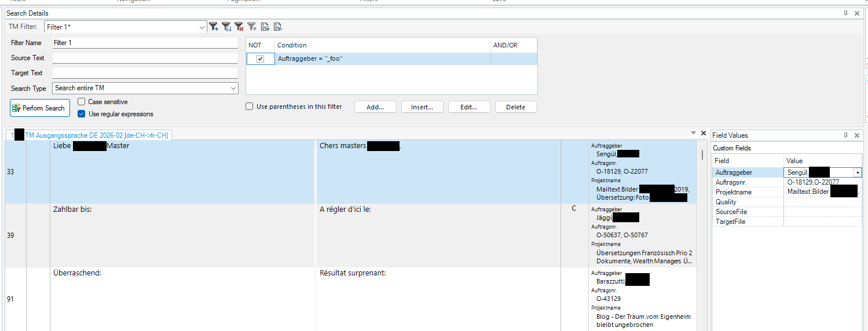Click the Perform Search button
Viewport: 868px width, 331px height.
[x=40, y=108]
